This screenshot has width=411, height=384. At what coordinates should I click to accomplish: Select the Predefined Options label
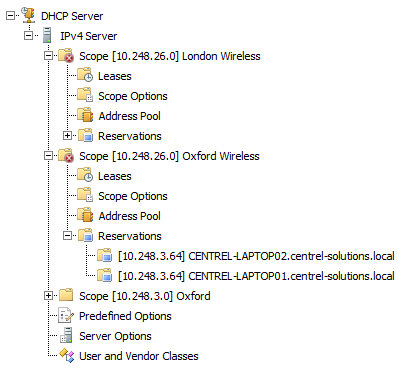tap(125, 316)
